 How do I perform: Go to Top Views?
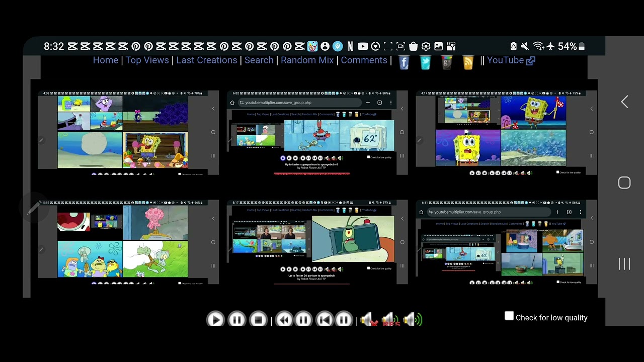pyautogui.click(x=147, y=60)
